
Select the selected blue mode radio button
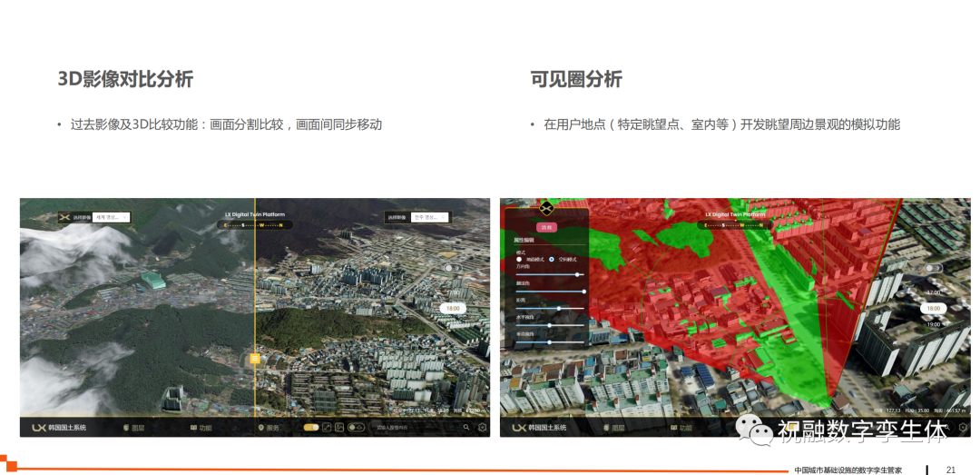click(552, 259)
